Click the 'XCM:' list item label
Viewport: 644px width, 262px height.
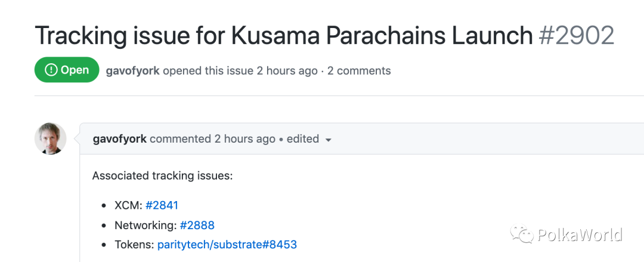128,205
